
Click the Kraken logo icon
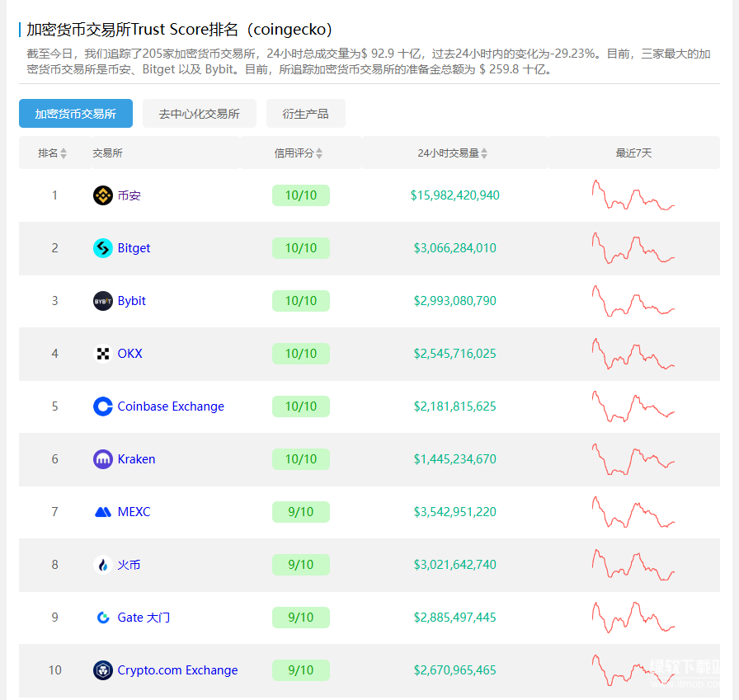(103, 459)
